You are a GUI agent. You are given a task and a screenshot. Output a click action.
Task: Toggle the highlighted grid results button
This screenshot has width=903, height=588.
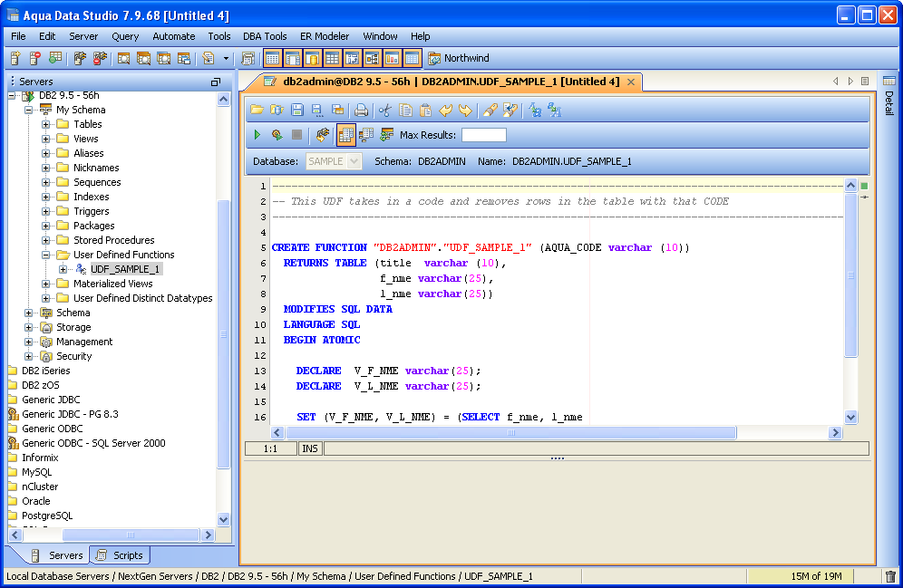click(345, 135)
